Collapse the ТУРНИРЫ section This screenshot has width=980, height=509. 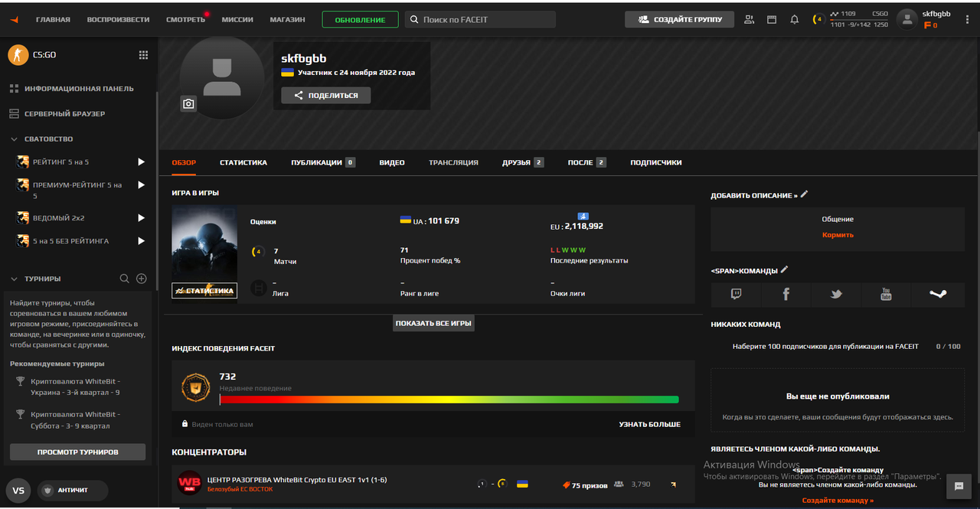click(x=15, y=279)
